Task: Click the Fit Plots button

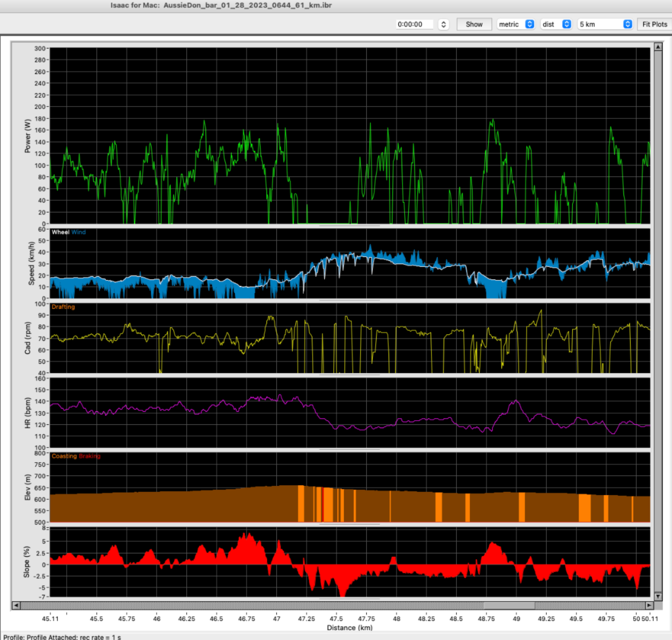Action: click(654, 24)
